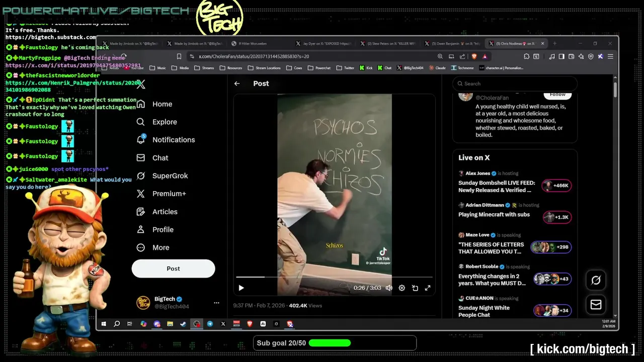The height and width of the screenshot is (362, 644).
Task: Open video settings gear
Action: tap(401, 288)
